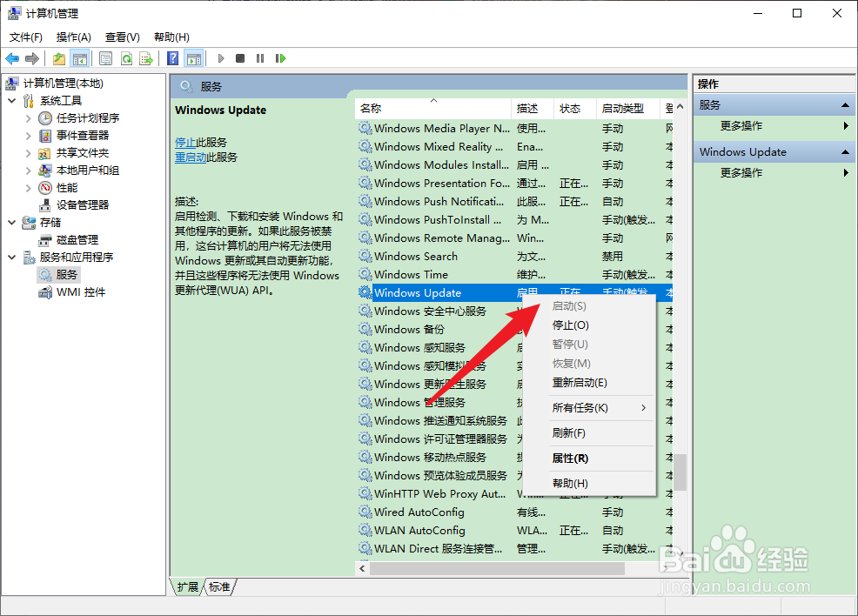The height and width of the screenshot is (616, 858).
Task: Open 帮助(H) menu in menu bar
Action: tap(171, 37)
